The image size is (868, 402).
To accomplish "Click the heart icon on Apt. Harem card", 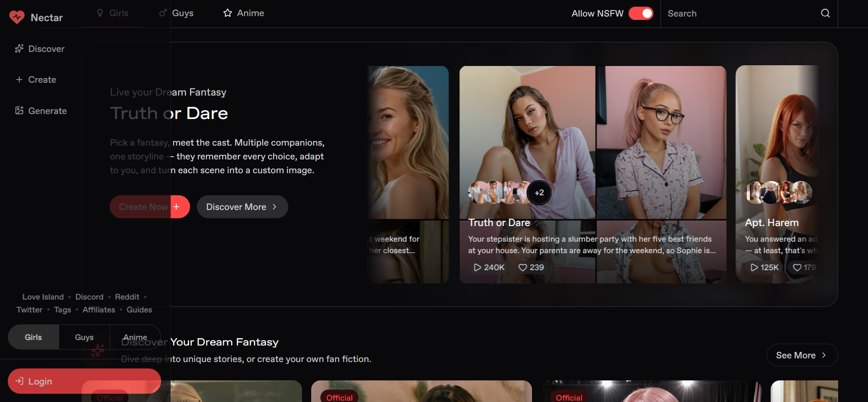I will (x=797, y=267).
